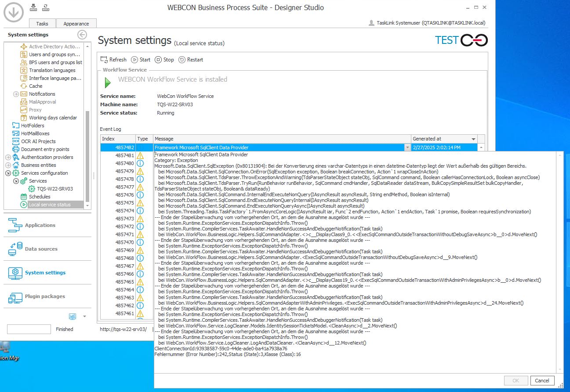Expand the Authentication providers node
Screen dimensions: 570x392
coord(8,157)
